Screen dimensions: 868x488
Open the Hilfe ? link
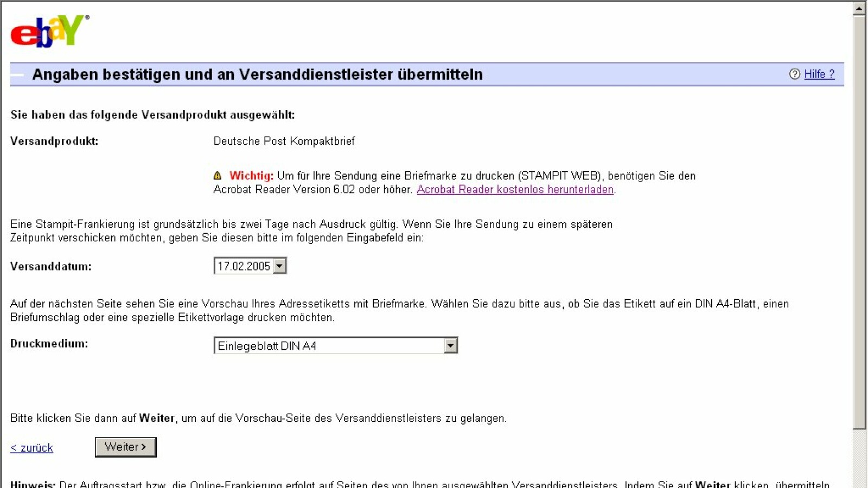819,74
